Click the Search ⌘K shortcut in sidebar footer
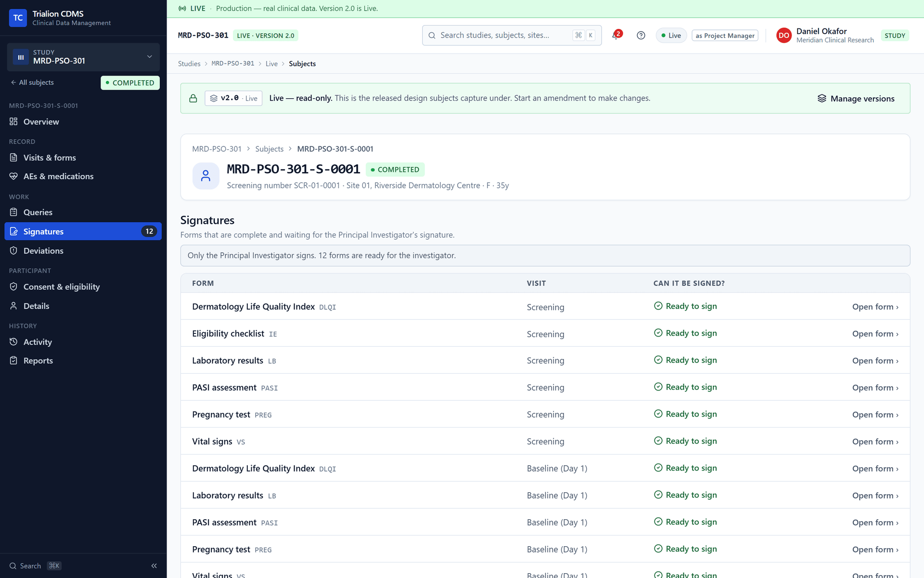This screenshot has width=924, height=578. click(35, 566)
